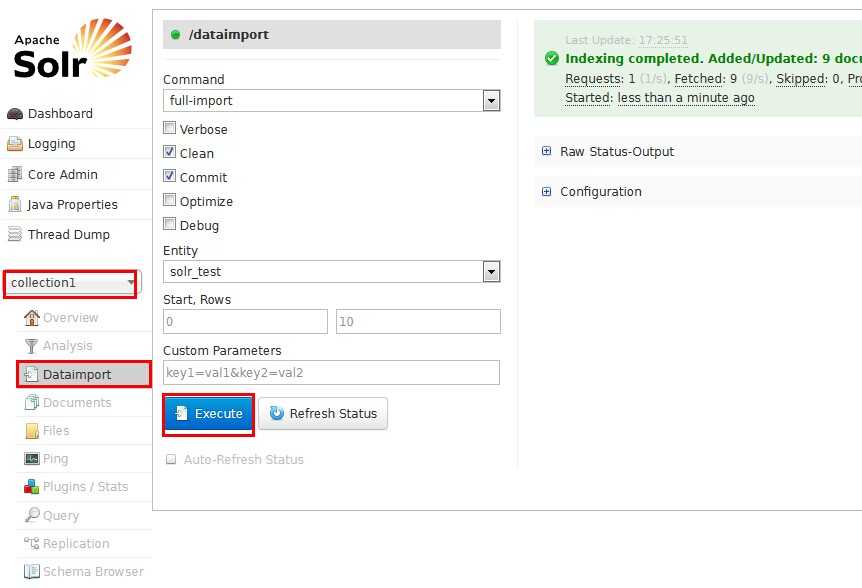Focus the Start input field
The height and width of the screenshot is (588, 862).
[245, 321]
